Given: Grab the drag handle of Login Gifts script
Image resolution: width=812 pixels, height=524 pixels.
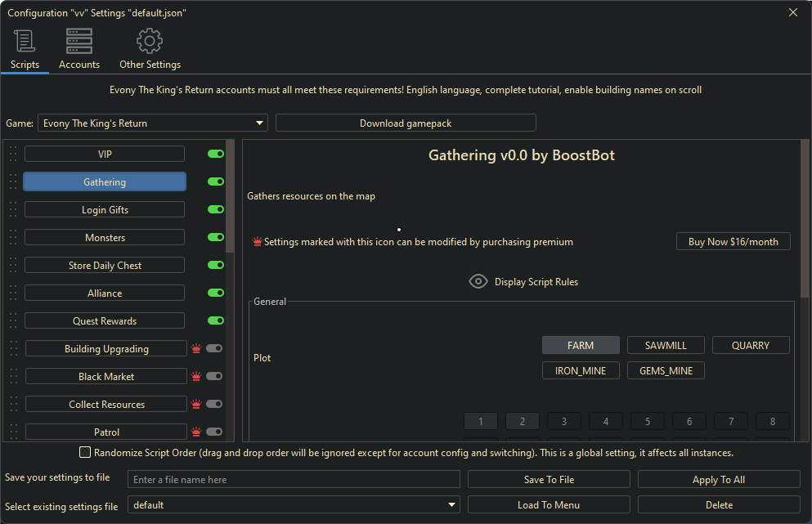Looking at the screenshot, I should [x=13, y=209].
